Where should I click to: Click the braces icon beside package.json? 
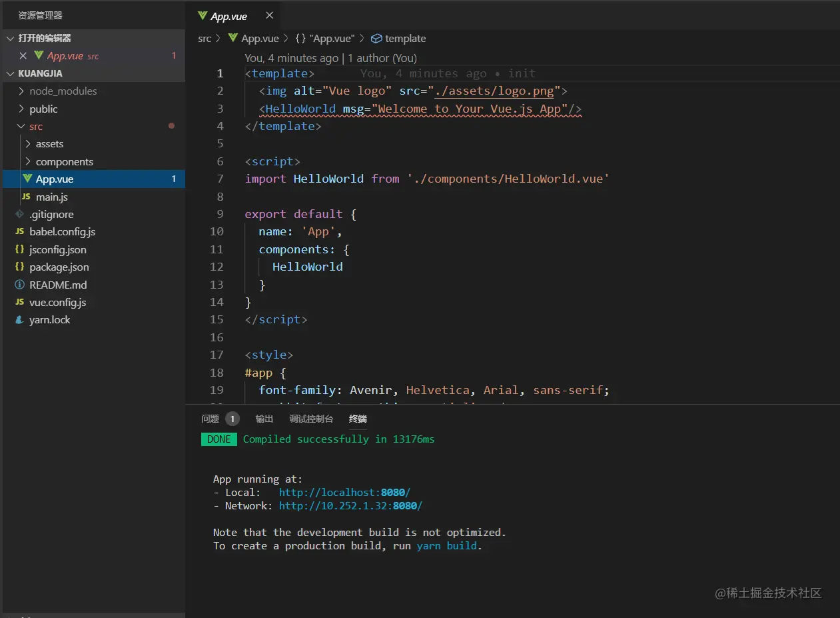point(19,267)
